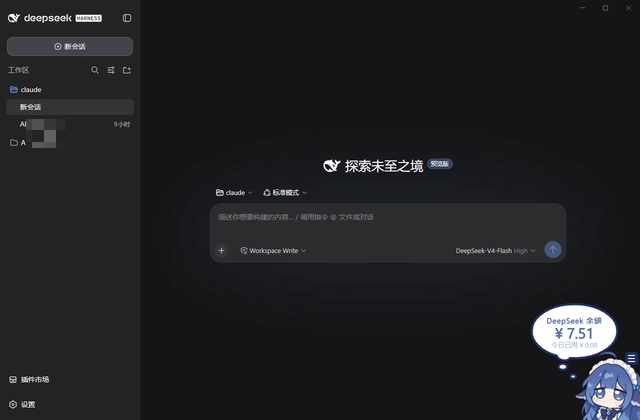
Task: Open the conversation from 9小时 ago
Action: [x=70, y=124]
